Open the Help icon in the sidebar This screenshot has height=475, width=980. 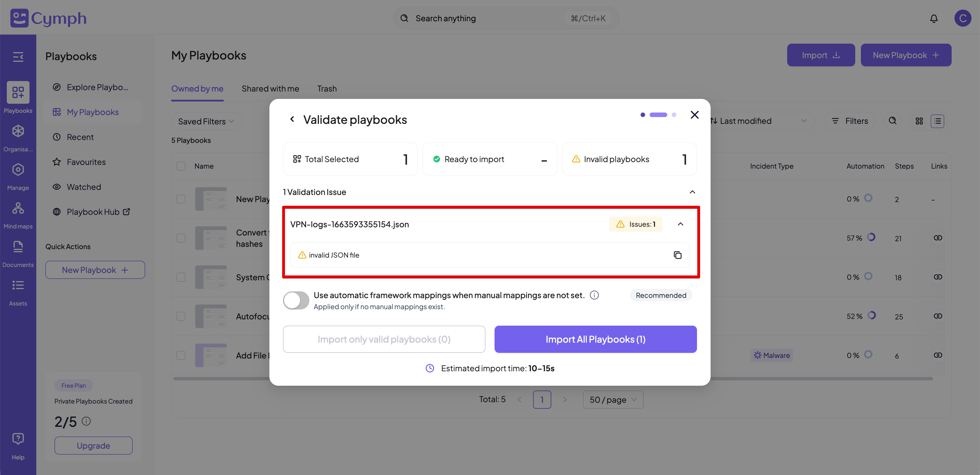coord(18,445)
